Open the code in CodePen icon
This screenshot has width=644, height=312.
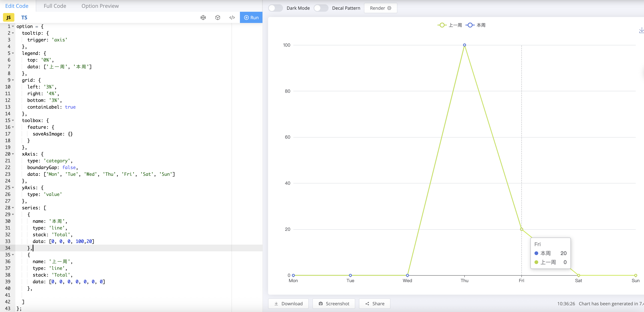pos(203,18)
